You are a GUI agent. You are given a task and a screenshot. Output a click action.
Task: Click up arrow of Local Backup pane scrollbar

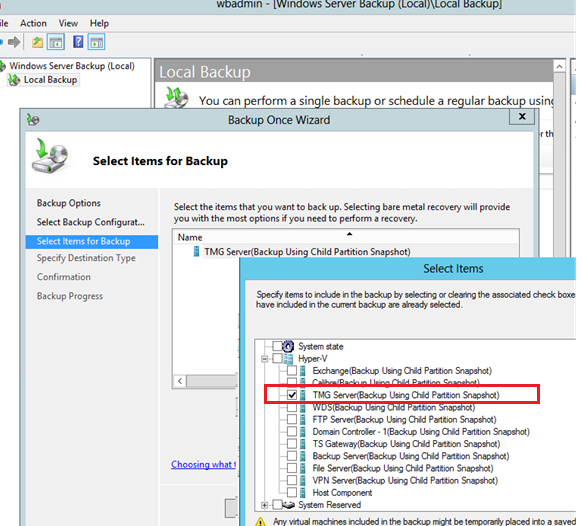(x=559, y=67)
